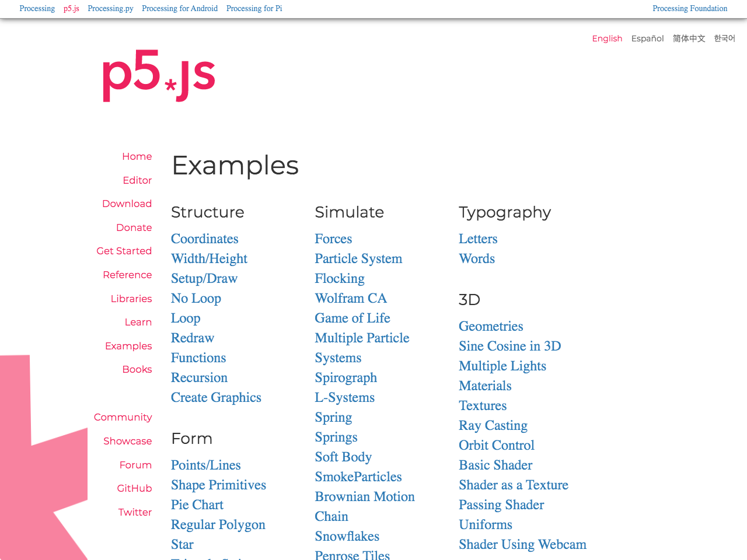747x560 pixels.
Task: Open the Showcase page
Action: click(x=127, y=441)
